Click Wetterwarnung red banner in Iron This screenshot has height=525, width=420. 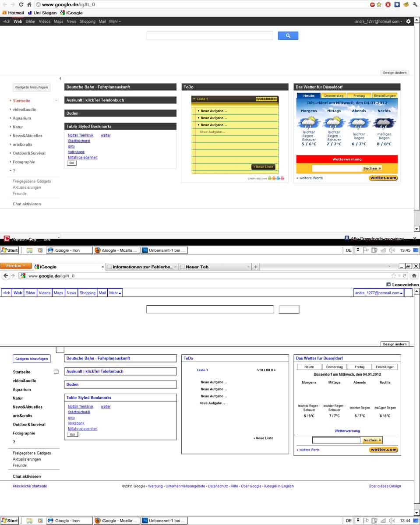[x=347, y=159]
